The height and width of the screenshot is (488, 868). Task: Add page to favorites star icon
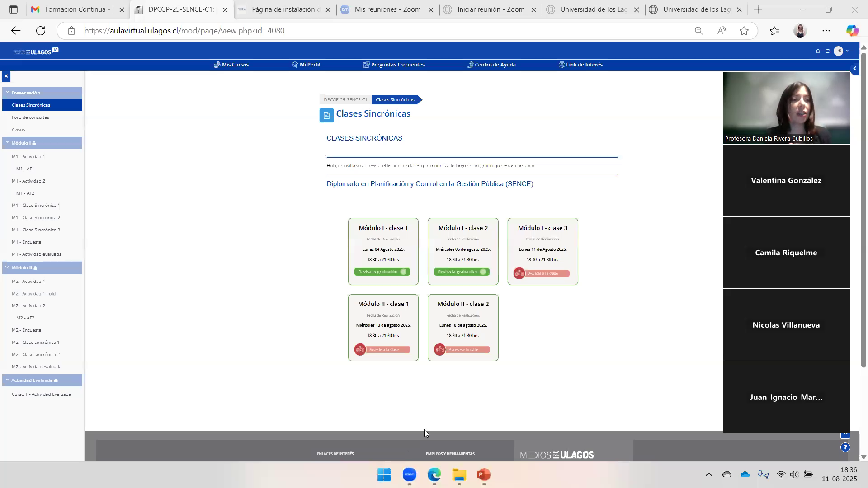744,31
